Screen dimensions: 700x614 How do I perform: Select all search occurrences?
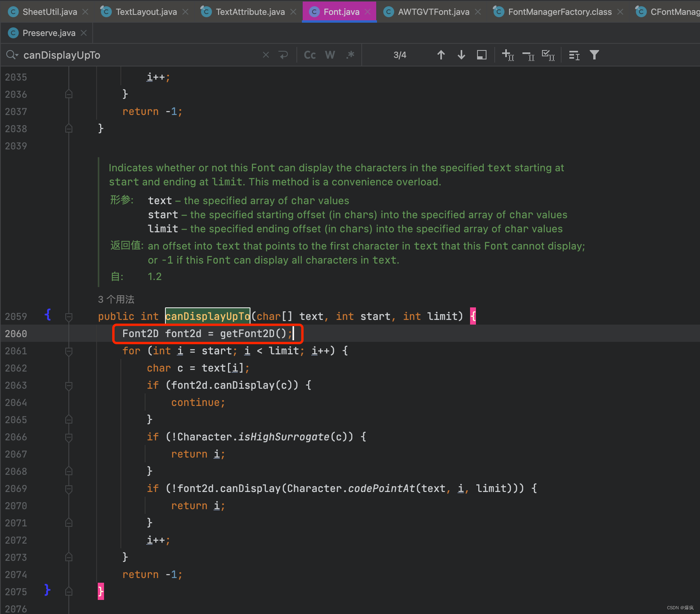[x=548, y=55]
